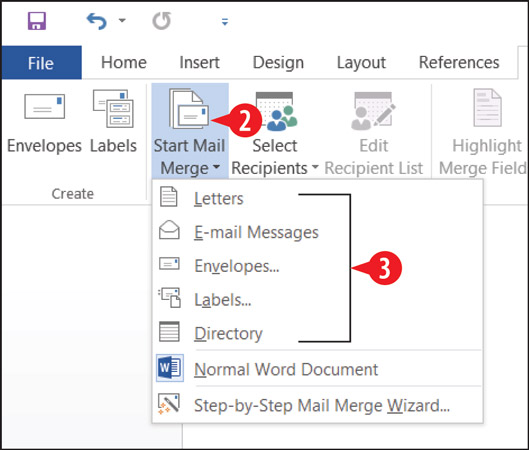Choose Directory from the merge menu
Viewport: 529px width, 450px height.
[x=228, y=333]
